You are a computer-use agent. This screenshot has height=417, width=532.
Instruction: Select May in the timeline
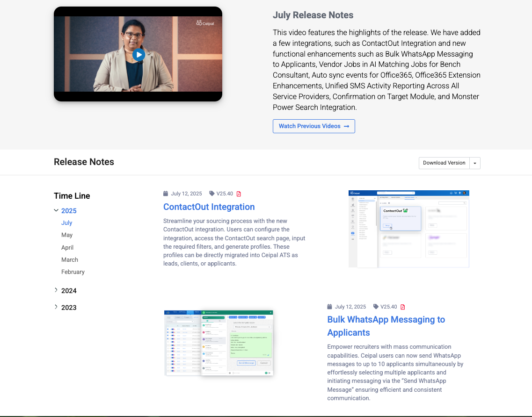67,235
